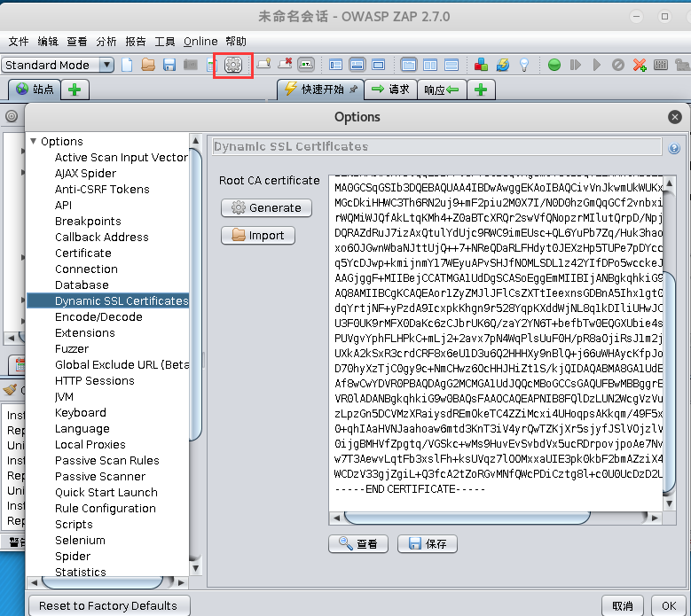The height and width of the screenshot is (616, 691).
Task: Click the keyboard-like icon near toolbar end
Action: click(x=661, y=66)
